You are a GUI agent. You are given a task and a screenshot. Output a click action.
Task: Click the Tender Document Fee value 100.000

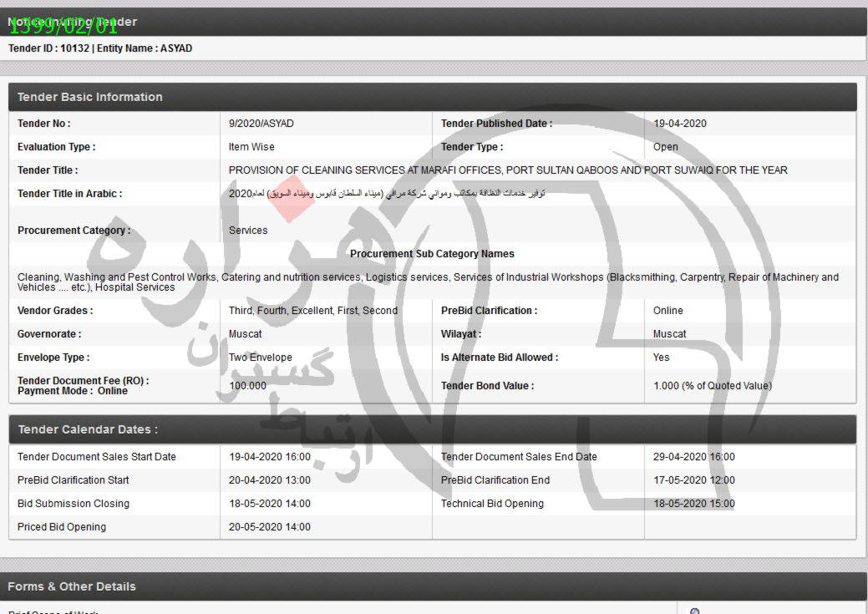point(248,386)
